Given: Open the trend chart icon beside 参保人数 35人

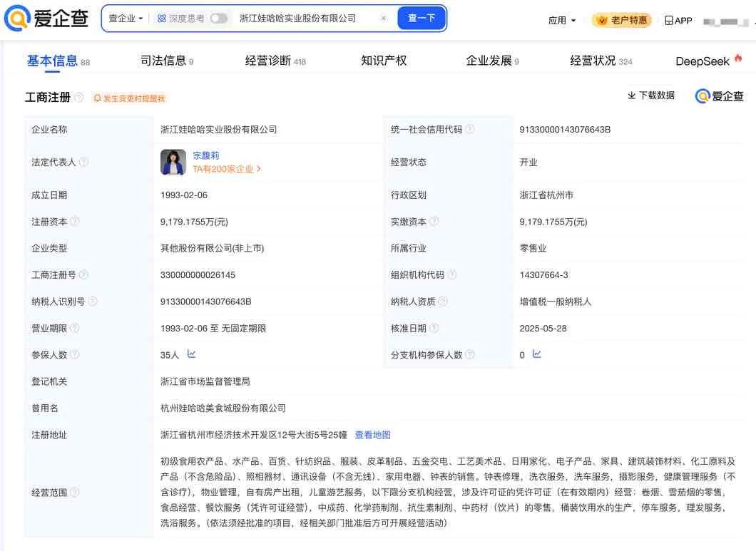Looking at the screenshot, I should coord(190,354).
